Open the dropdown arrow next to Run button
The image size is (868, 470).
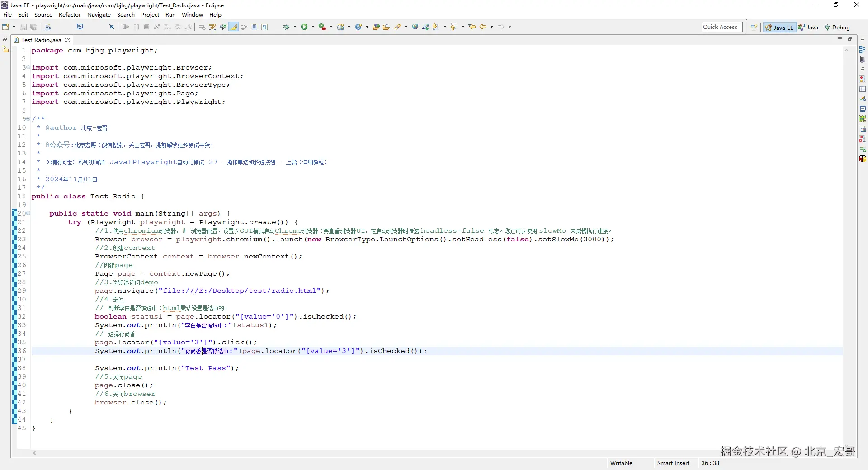point(313,27)
